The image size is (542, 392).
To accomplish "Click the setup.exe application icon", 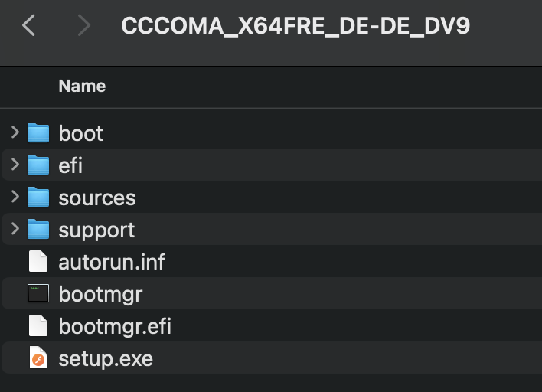I will 38,358.
